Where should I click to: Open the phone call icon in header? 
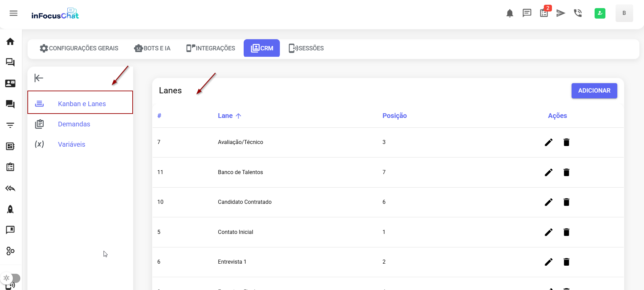click(x=578, y=13)
